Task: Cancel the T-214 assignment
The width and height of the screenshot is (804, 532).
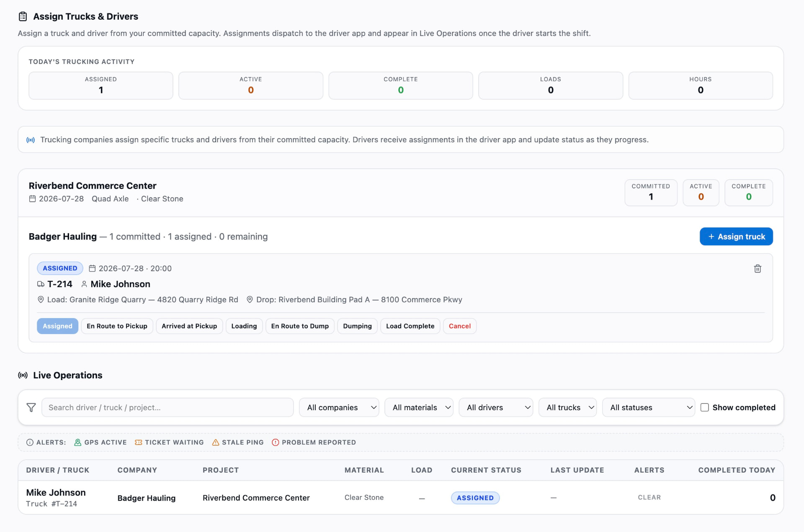Action: [460, 326]
